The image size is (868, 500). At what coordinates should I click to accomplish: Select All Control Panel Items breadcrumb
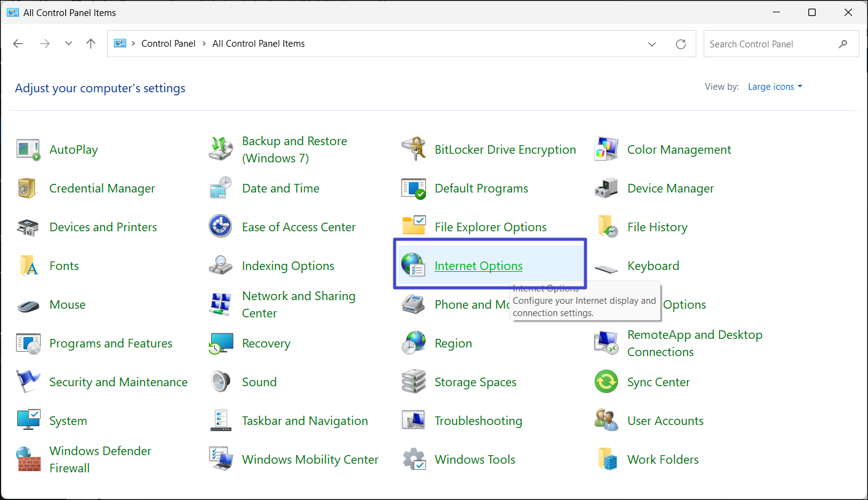click(x=259, y=44)
